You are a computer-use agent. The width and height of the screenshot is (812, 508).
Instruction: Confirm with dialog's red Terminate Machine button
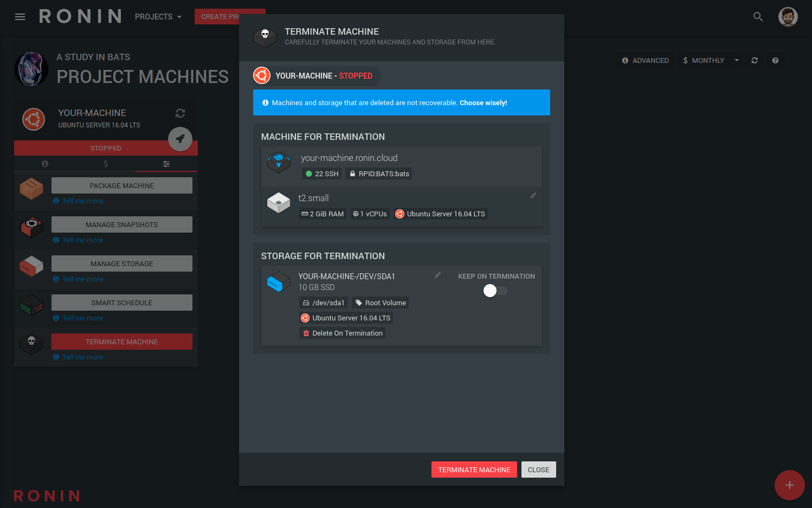point(474,470)
